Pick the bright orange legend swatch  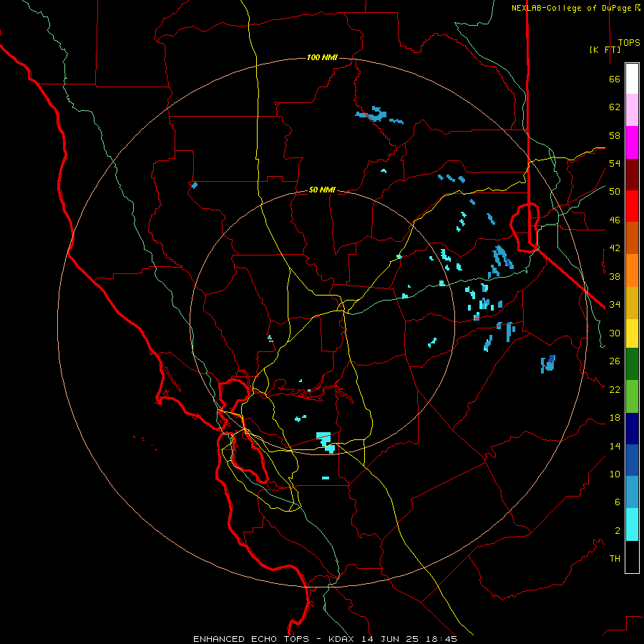[x=632, y=270]
